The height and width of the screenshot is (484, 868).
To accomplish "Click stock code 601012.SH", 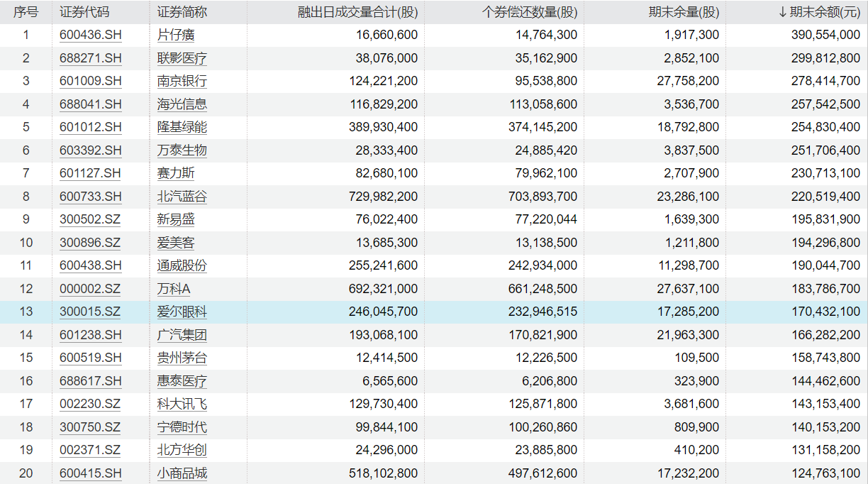I will coord(91,127).
